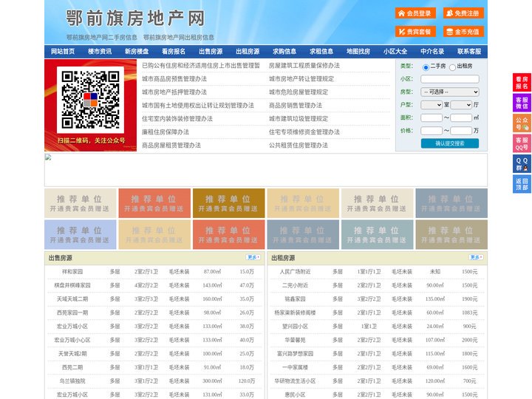The width and height of the screenshot is (532, 399).
Task: Open 联系客服 in the navigation bar
Action: coord(469,52)
